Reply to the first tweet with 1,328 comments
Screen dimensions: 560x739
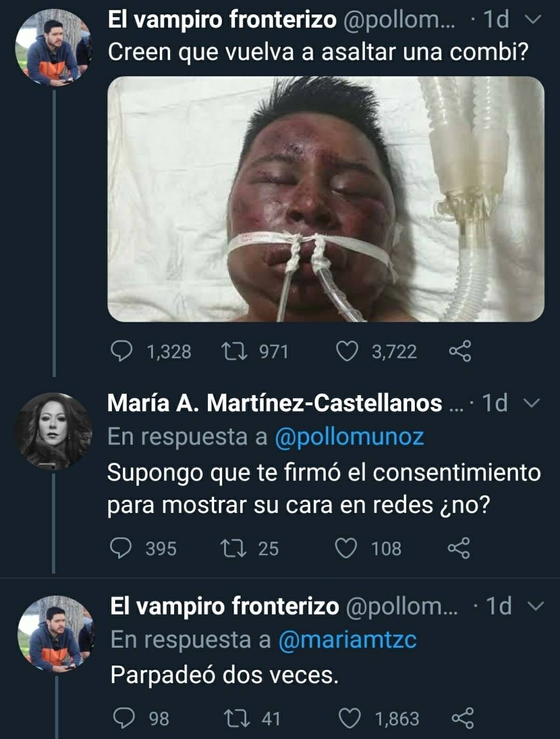pyautogui.click(x=121, y=351)
